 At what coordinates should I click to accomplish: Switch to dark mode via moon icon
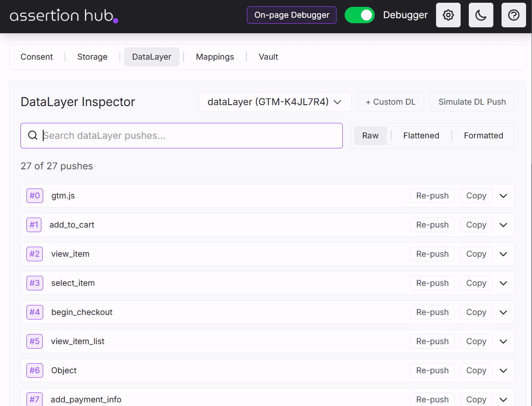[481, 15]
